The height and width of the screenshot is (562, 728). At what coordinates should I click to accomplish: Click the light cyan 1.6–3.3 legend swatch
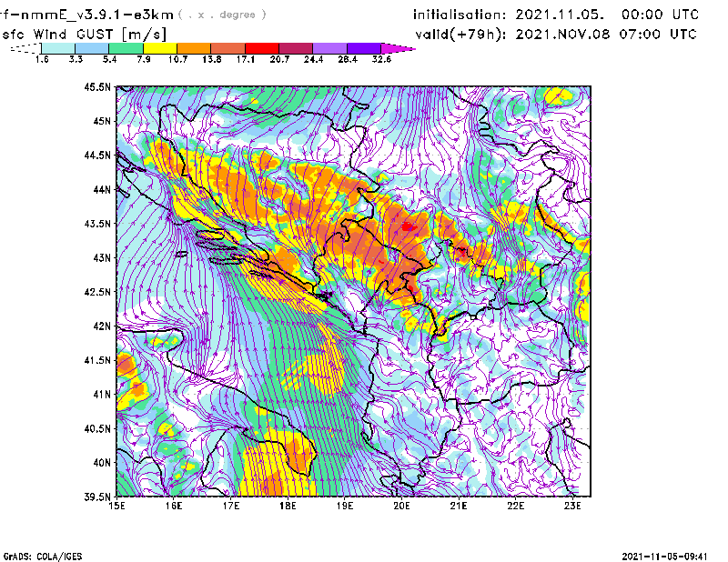pos(58,48)
